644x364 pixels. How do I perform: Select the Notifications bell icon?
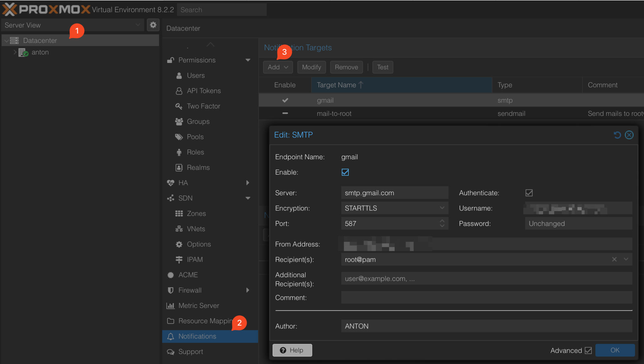pyautogui.click(x=170, y=336)
